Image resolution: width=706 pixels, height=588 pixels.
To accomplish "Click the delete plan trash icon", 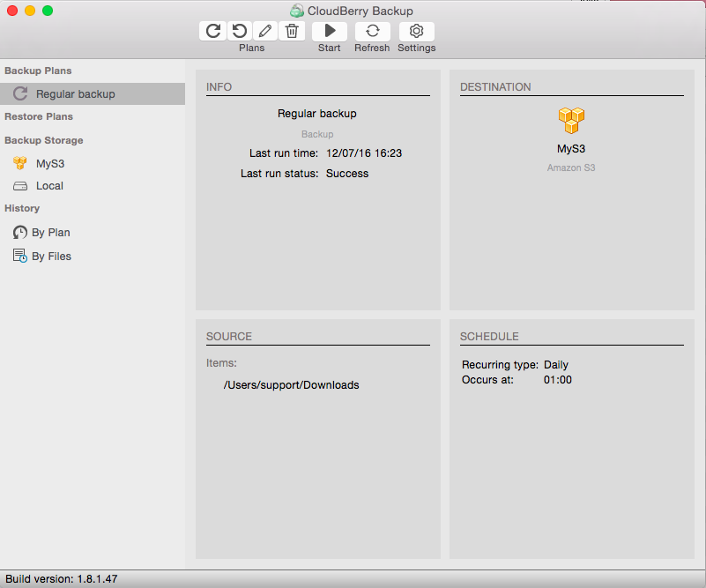I will coord(292,31).
